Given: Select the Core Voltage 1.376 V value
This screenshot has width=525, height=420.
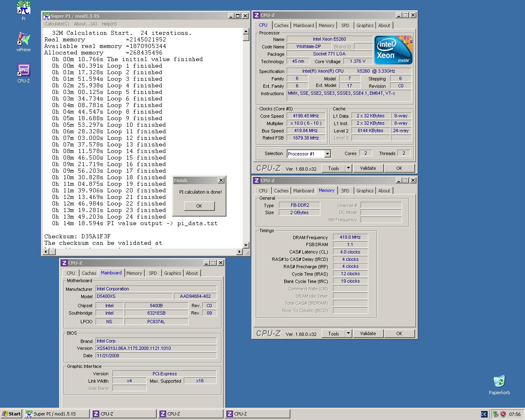Looking at the screenshot, I should pos(358,61).
